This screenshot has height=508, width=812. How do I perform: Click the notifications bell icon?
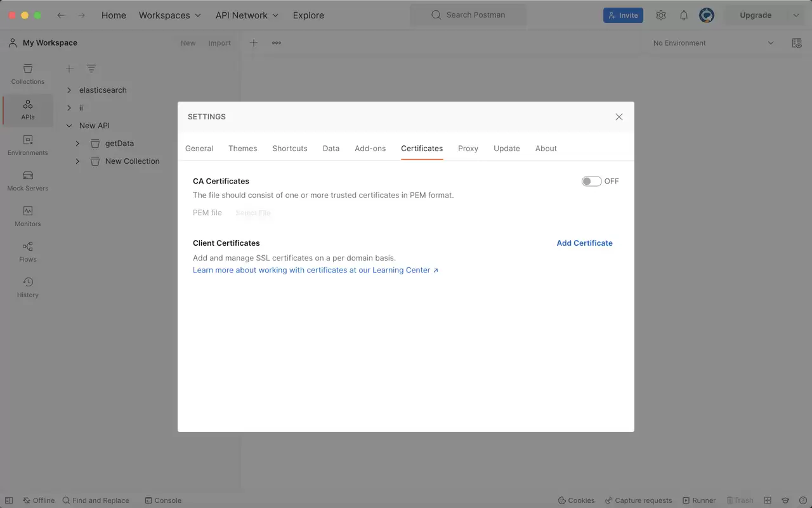[x=684, y=15]
